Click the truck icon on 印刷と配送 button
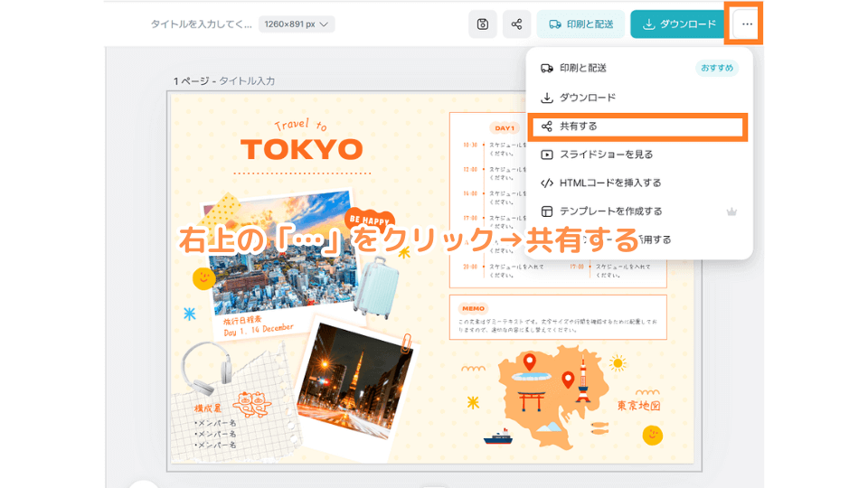868x488 pixels. [555, 24]
